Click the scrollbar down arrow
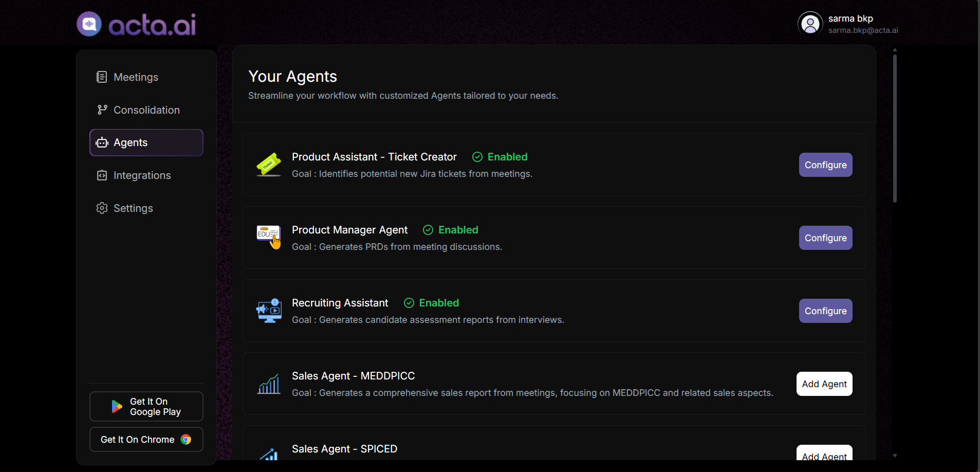The width and height of the screenshot is (980, 472). pos(894,455)
